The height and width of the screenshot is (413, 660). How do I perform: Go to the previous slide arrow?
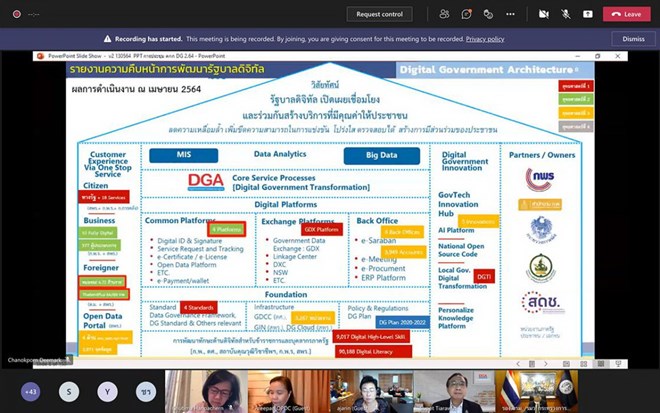518,364
